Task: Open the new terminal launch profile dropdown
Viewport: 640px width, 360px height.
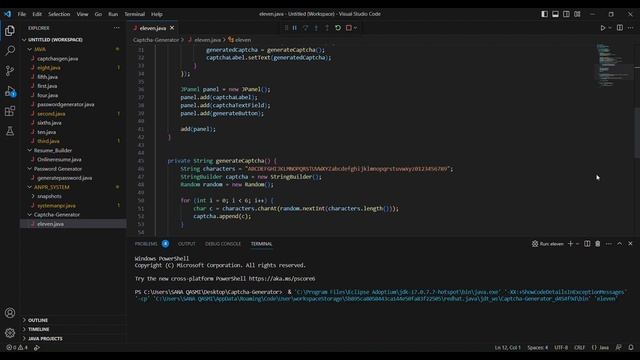Action: pos(578,244)
